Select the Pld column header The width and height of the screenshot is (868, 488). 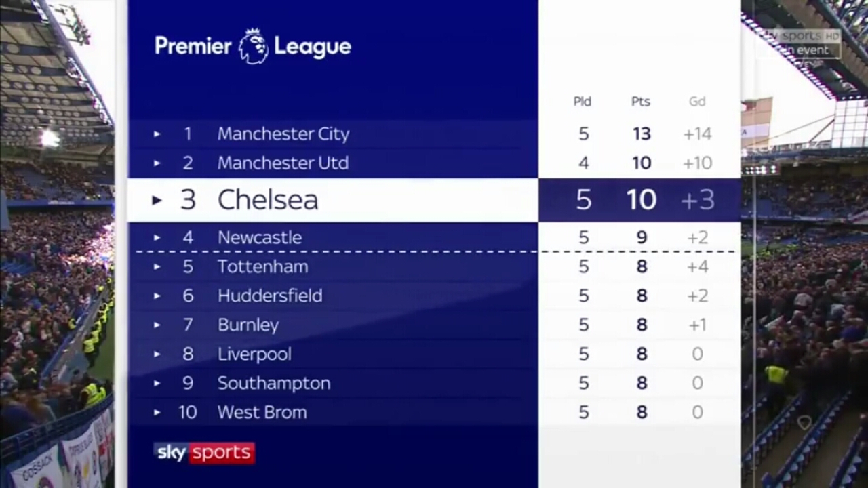[x=583, y=102]
